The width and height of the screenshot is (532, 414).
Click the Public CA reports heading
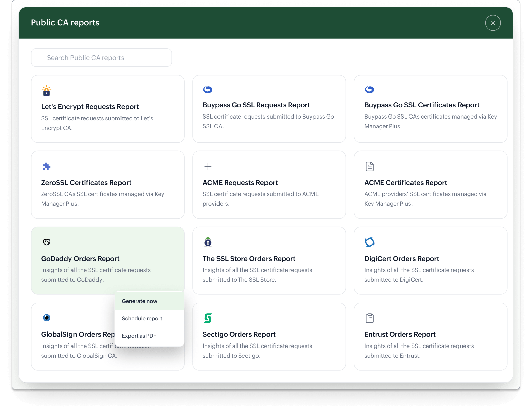pyautogui.click(x=65, y=22)
